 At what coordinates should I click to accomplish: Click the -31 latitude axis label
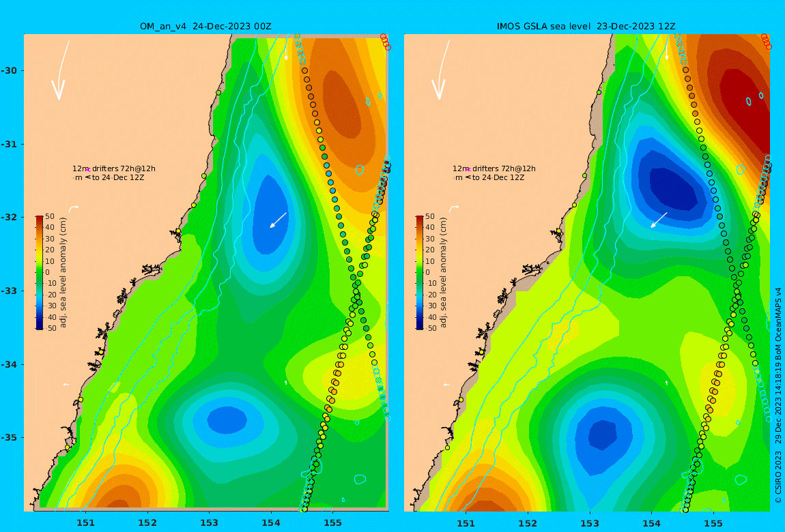[x=8, y=144]
